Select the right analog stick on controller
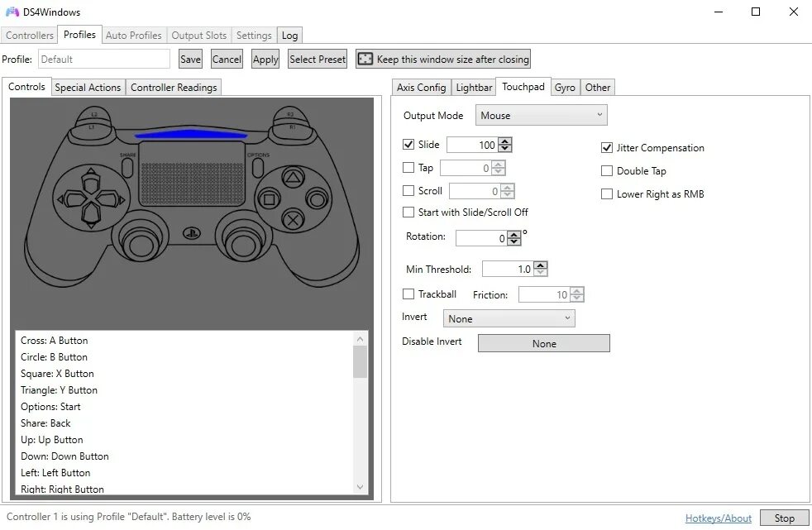Screen dimensions: 812x530 [x=243, y=241]
